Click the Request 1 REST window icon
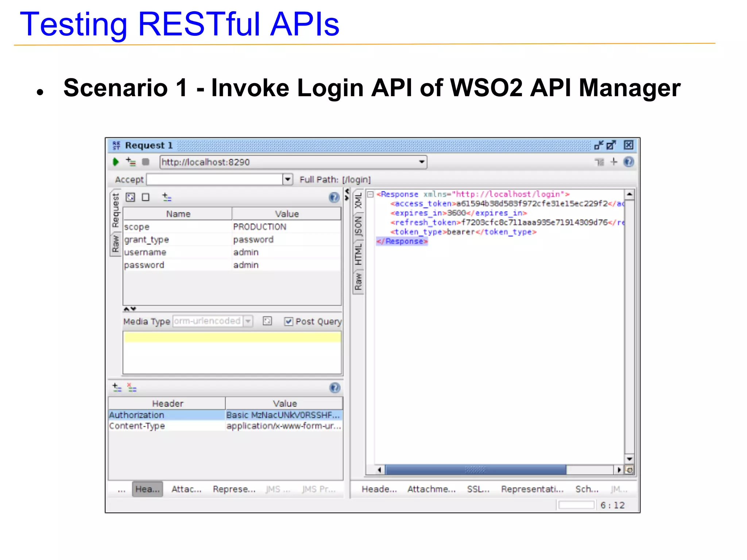 point(116,145)
